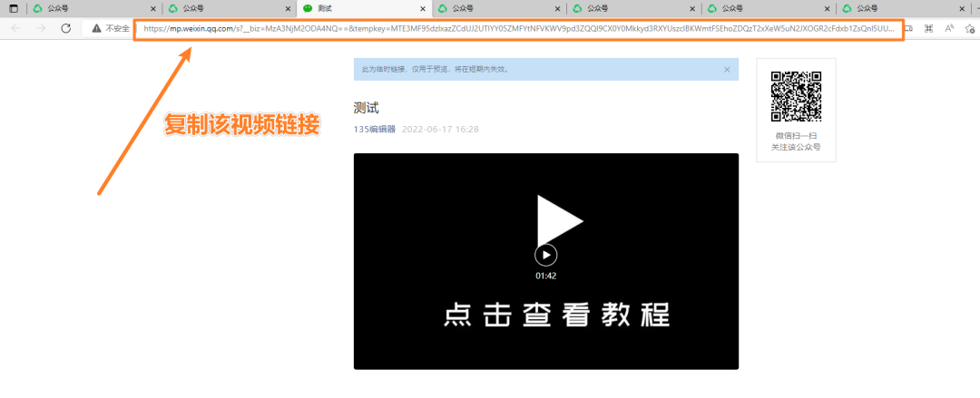Open the tab actions menu icon

coord(13,8)
